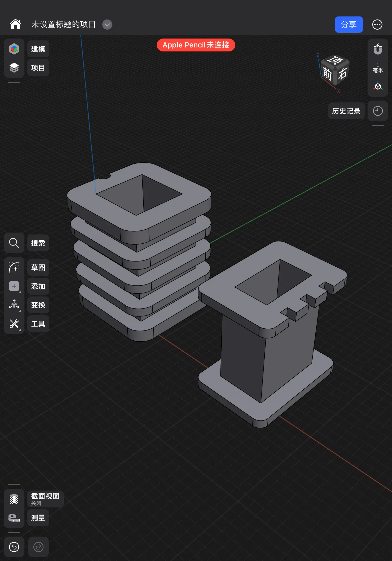Screen dimensions: 392x561
Task: Click the 顶 face of the view cube
Action: coord(335,60)
